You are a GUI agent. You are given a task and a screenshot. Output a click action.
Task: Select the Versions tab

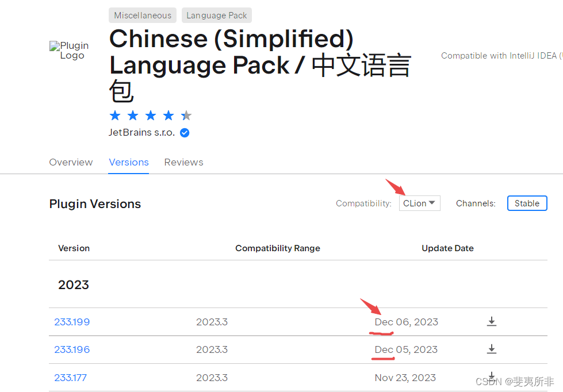coord(129,162)
